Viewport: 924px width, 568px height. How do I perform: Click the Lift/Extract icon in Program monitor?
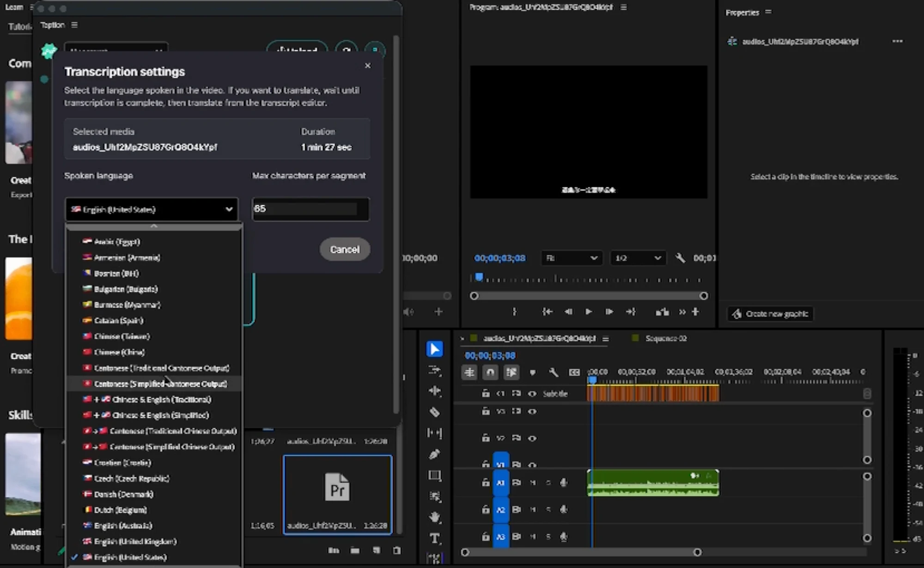coord(663,312)
